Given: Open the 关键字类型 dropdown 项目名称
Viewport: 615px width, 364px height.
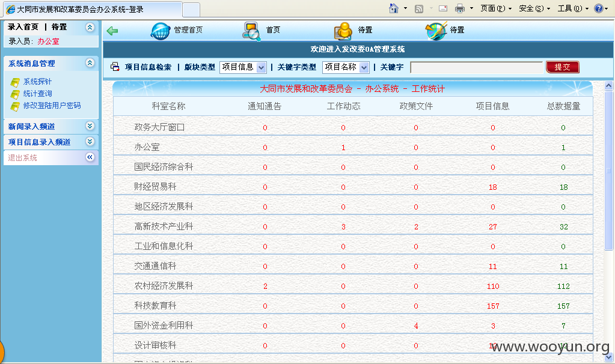Looking at the screenshot, I should [x=346, y=67].
